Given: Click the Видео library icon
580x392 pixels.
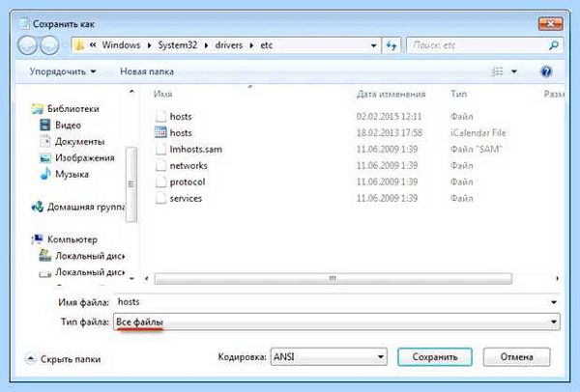Looking at the screenshot, I should click(44, 125).
